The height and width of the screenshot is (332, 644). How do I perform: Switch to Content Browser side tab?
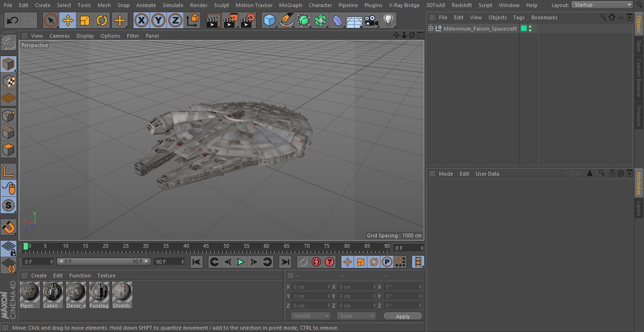[639, 78]
